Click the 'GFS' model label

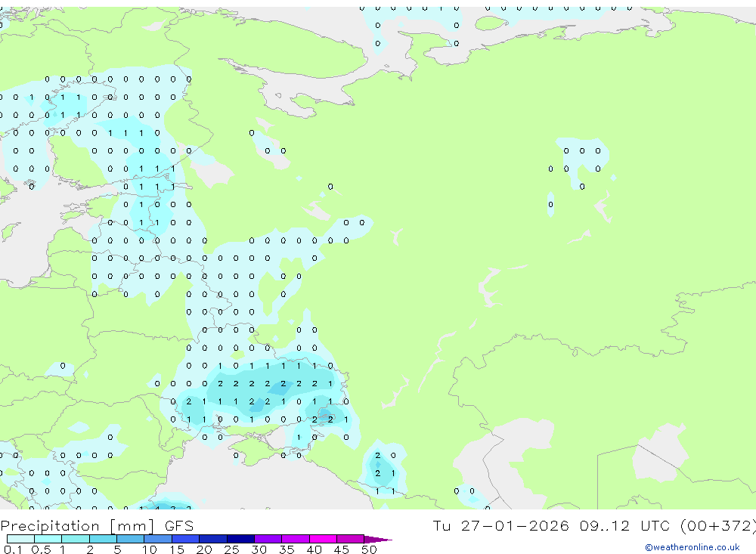179,526
